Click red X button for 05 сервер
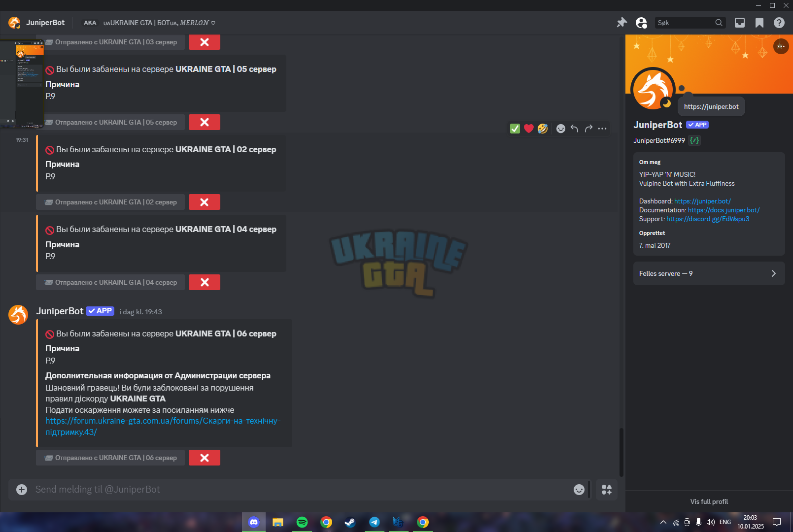This screenshot has width=793, height=532. click(205, 122)
